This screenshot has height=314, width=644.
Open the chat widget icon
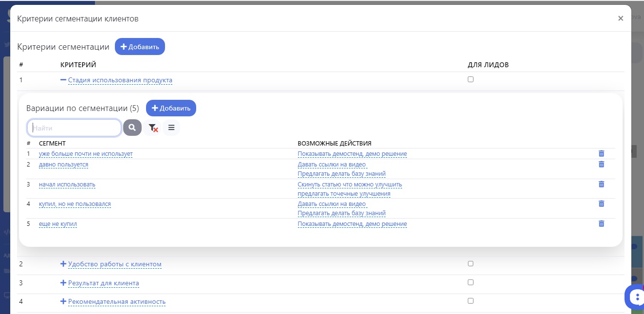click(x=635, y=296)
